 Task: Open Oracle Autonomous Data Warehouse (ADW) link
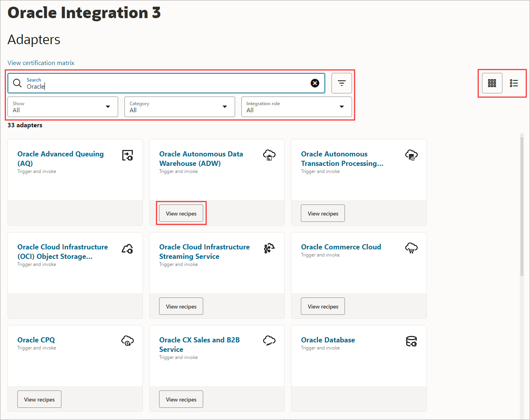pos(201,159)
